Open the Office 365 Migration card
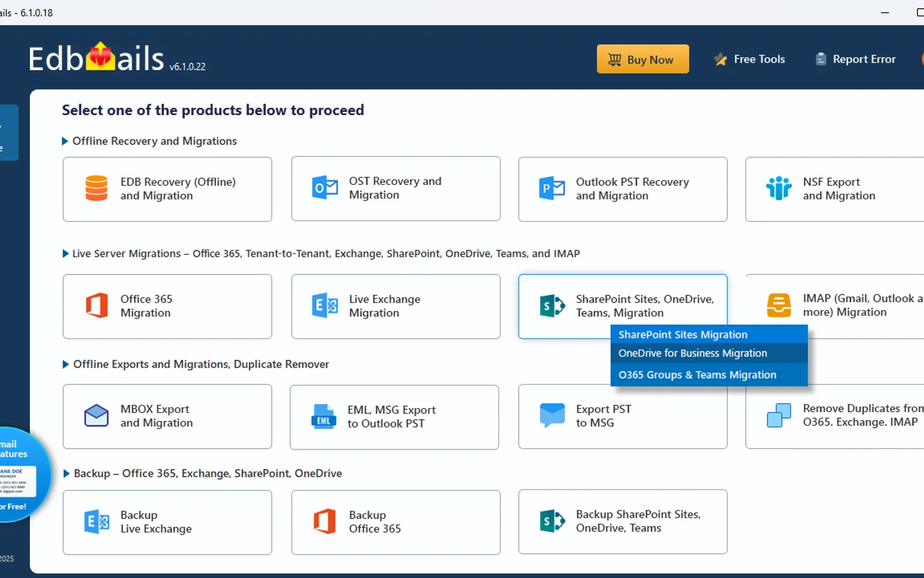This screenshot has width=924, height=578. pyautogui.click(x=167, y=306)
